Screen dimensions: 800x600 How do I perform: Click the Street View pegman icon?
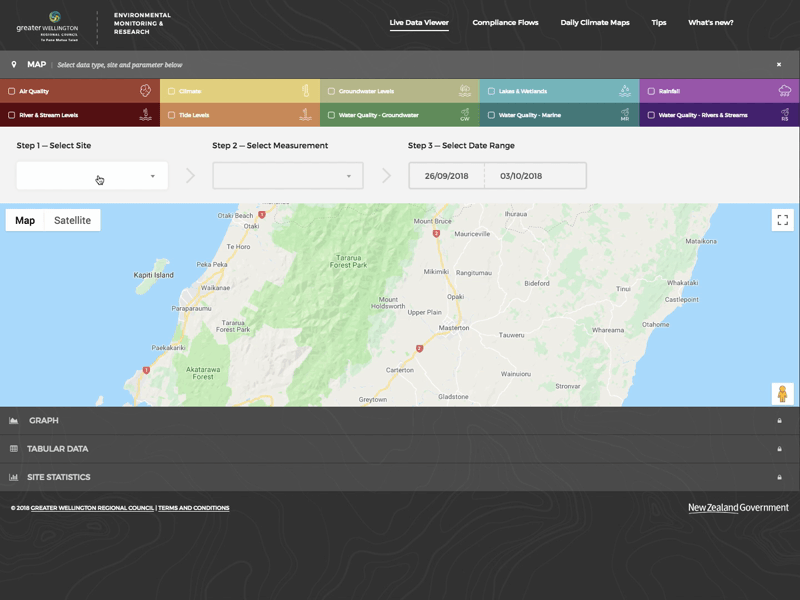click(782, 394)
